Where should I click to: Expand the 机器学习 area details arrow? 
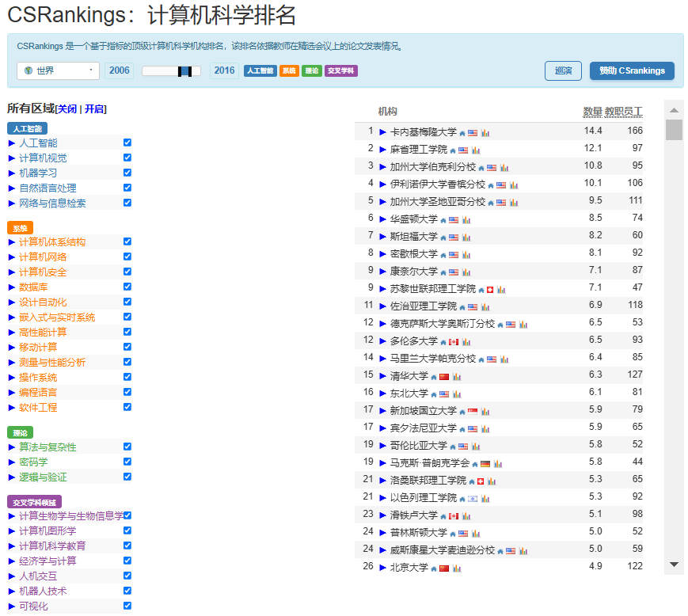pyautogui.click(x=12, y=173)
